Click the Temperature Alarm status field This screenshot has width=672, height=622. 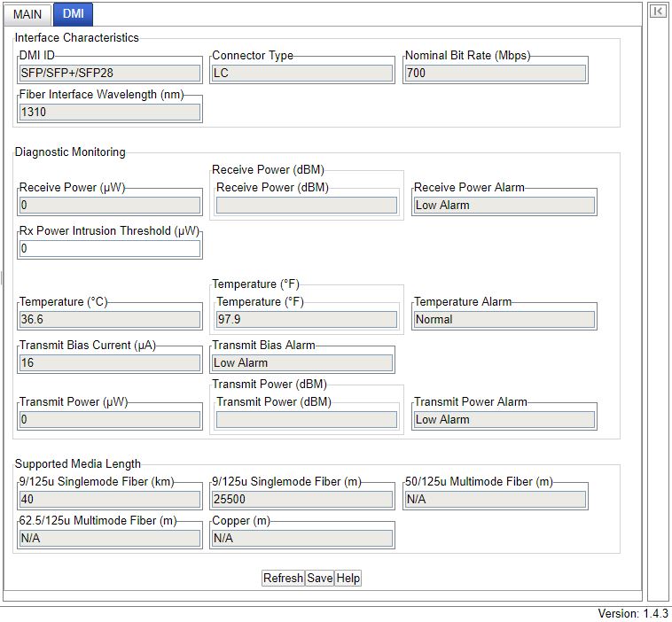click(504, 320)
